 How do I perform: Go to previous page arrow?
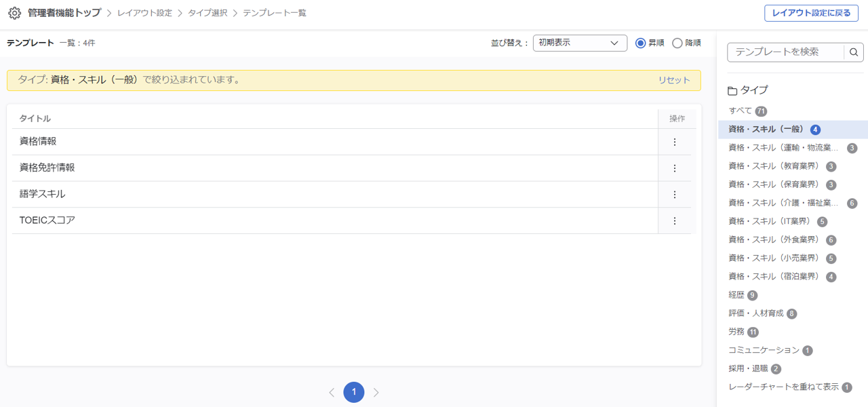point(332,392)
